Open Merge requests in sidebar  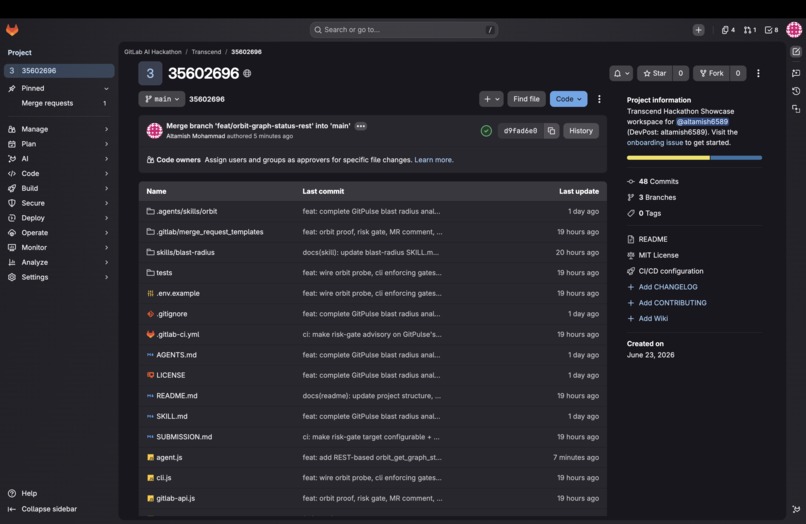pyautogui.click(x=59, y=103)
